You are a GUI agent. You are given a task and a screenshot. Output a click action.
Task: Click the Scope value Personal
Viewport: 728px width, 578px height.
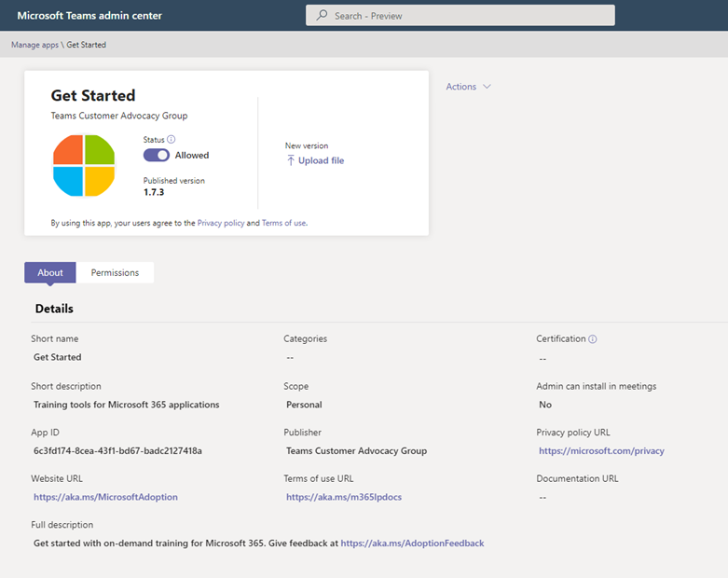point(304,405)
